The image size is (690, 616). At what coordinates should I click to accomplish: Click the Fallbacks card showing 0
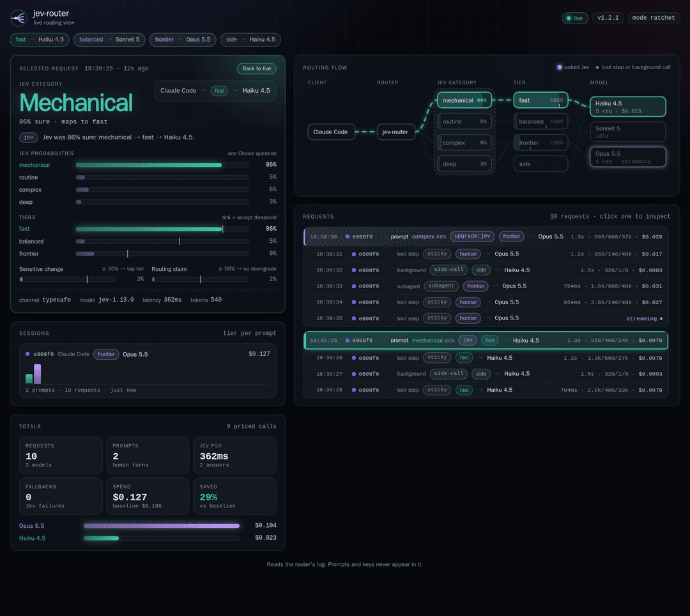(x=61, y=496)
